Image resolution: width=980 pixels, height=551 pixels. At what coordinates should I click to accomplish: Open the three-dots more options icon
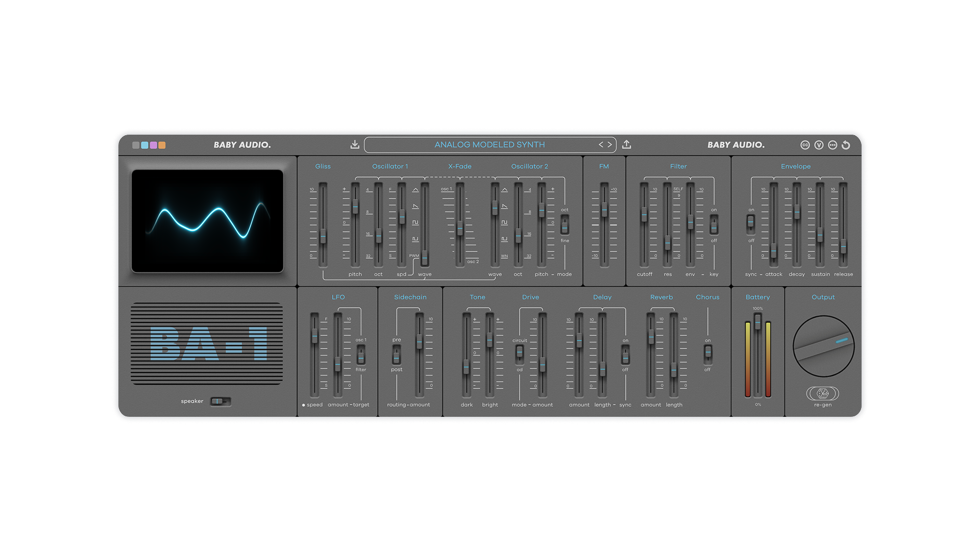coord(832,145)
